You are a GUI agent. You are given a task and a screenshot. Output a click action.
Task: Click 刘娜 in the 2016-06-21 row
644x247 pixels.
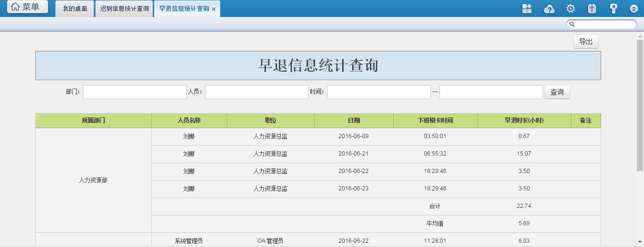click(189, 154)
